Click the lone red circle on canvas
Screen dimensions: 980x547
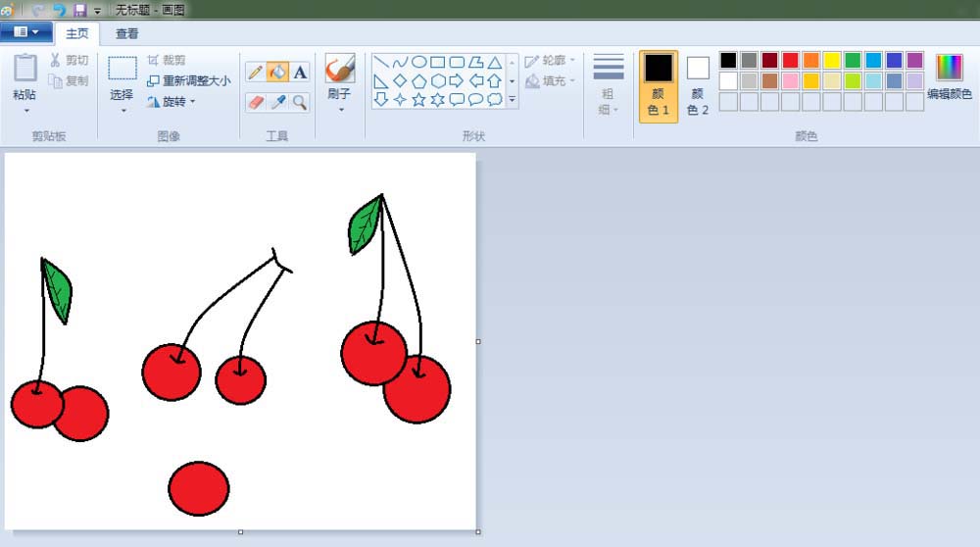click(199, 488)
